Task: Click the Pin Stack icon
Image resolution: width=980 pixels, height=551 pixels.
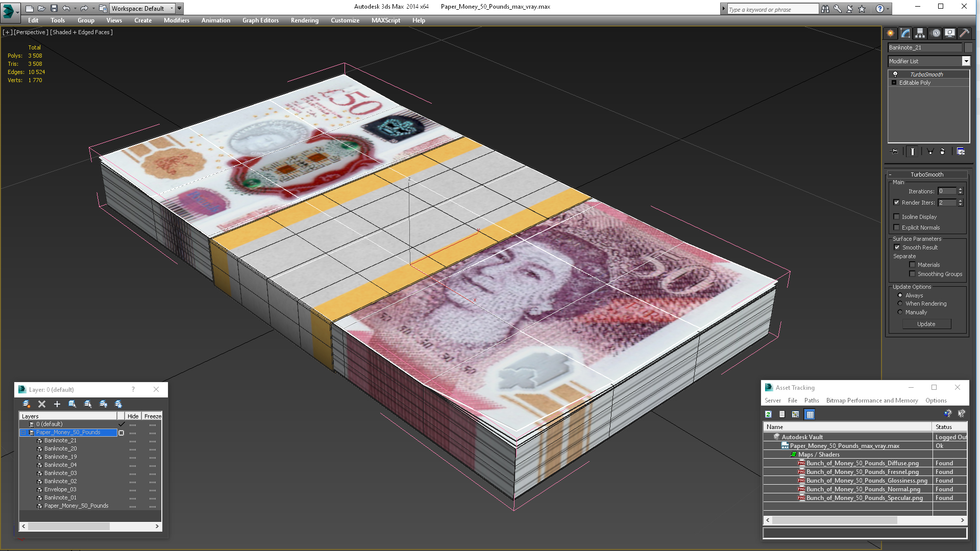Action: (894, 152)
